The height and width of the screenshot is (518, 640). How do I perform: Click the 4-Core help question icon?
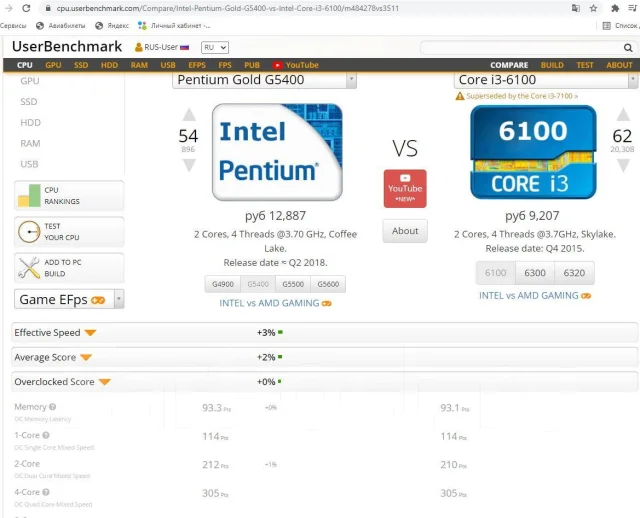tap(46, 492)
